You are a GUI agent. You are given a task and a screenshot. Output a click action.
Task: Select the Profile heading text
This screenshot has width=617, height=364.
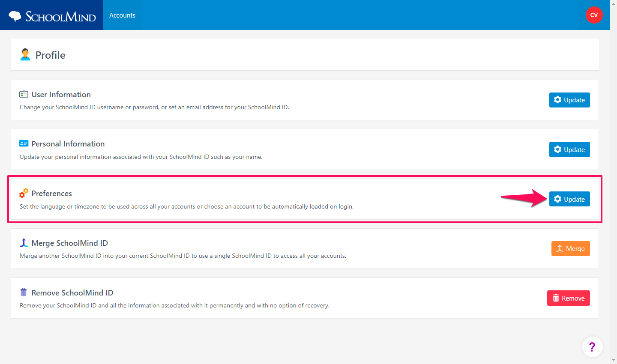tap(50, 55)
